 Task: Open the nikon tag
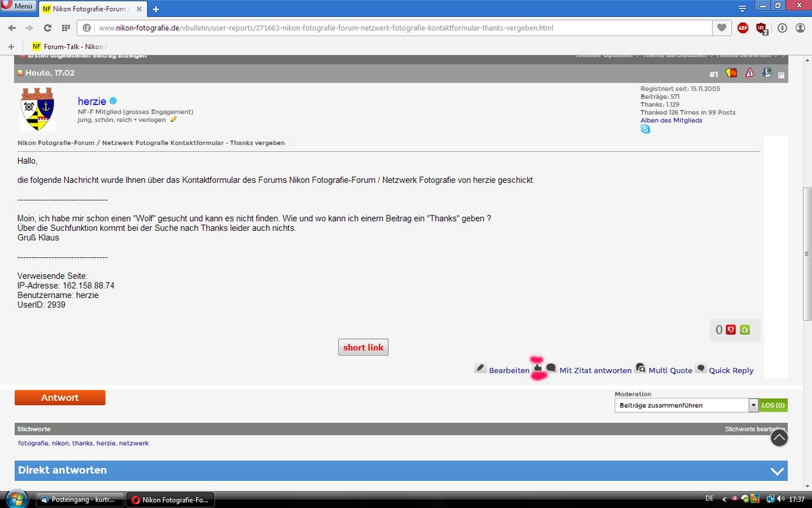click(x=60, y=443)
